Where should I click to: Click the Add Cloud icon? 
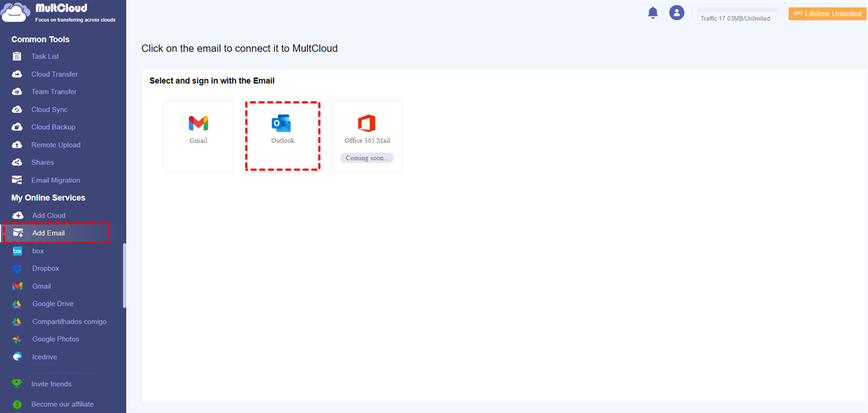point(17,216)
